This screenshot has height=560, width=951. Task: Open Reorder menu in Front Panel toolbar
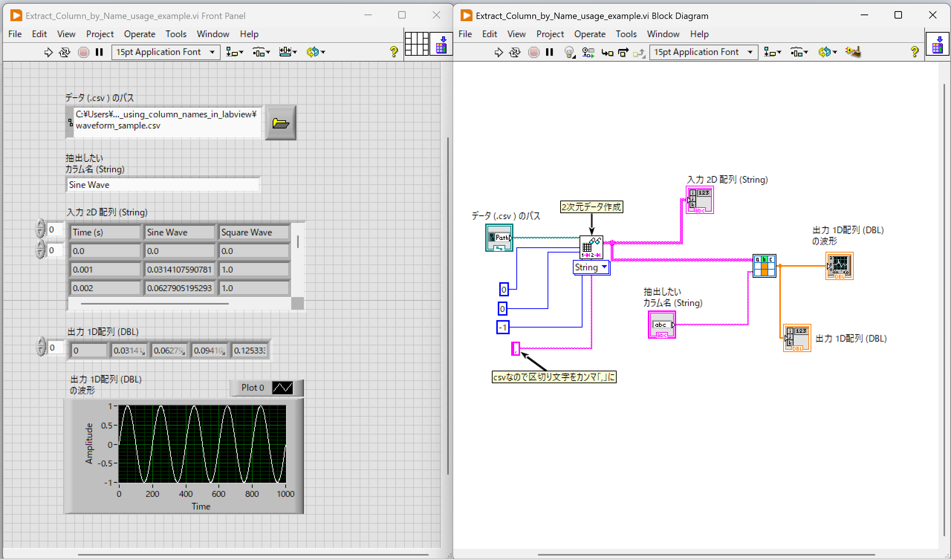[315, 52]
